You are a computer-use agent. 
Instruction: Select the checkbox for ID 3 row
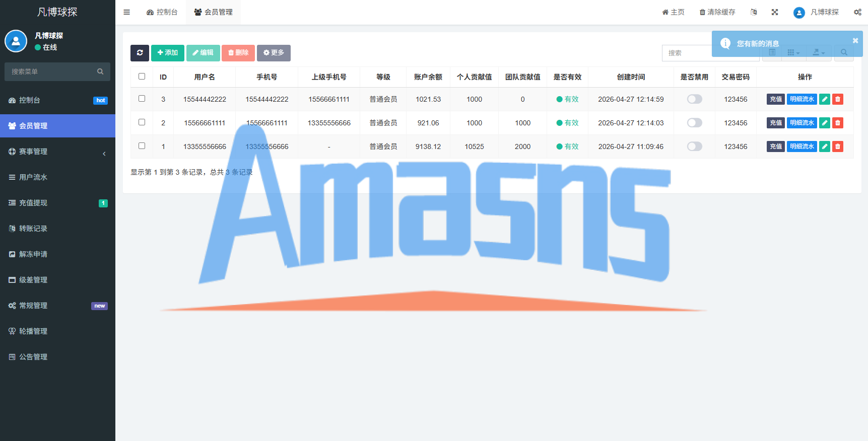coord(142,99)
